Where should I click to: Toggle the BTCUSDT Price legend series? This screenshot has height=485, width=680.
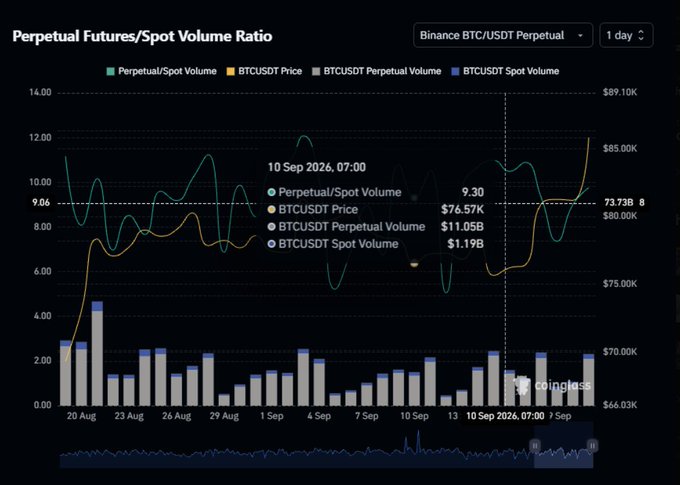coord(265,71)
